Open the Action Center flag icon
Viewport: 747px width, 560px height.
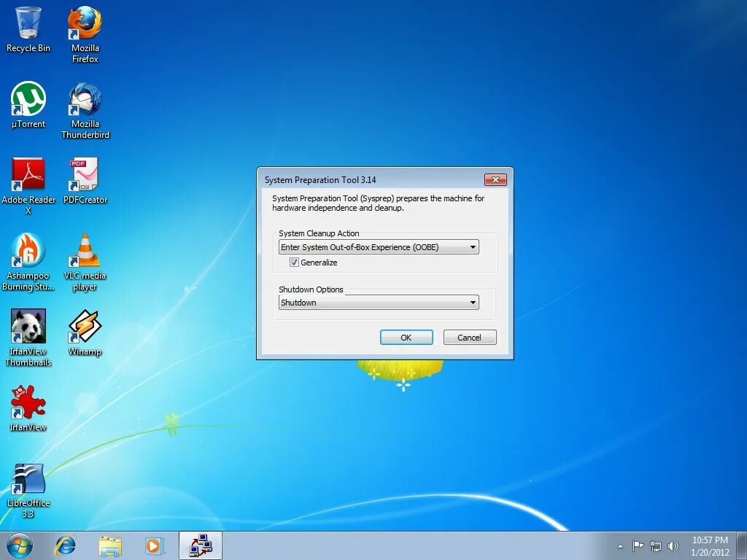click(x=638, y=546)
